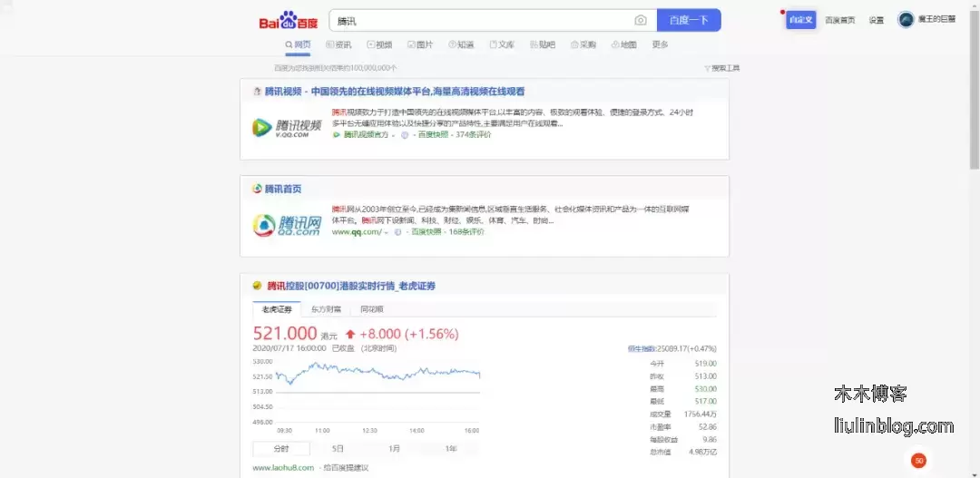Open the 腾讯控股 stock quote link
The height and width of the screenshot is (478, 980).
(350, 286)
